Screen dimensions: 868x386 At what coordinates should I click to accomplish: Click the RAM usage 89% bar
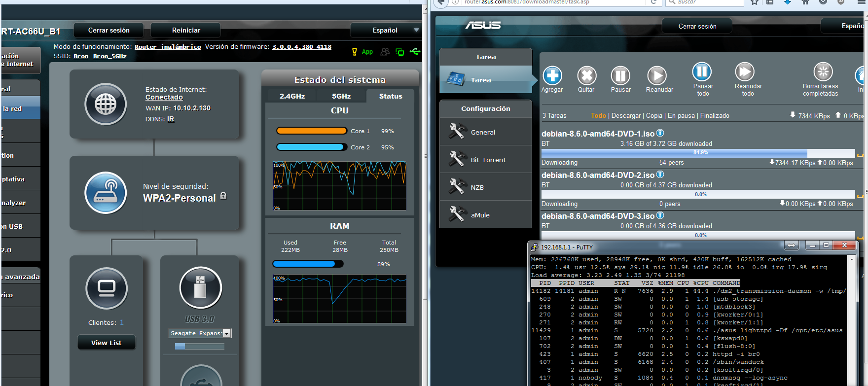click(308, 264)
